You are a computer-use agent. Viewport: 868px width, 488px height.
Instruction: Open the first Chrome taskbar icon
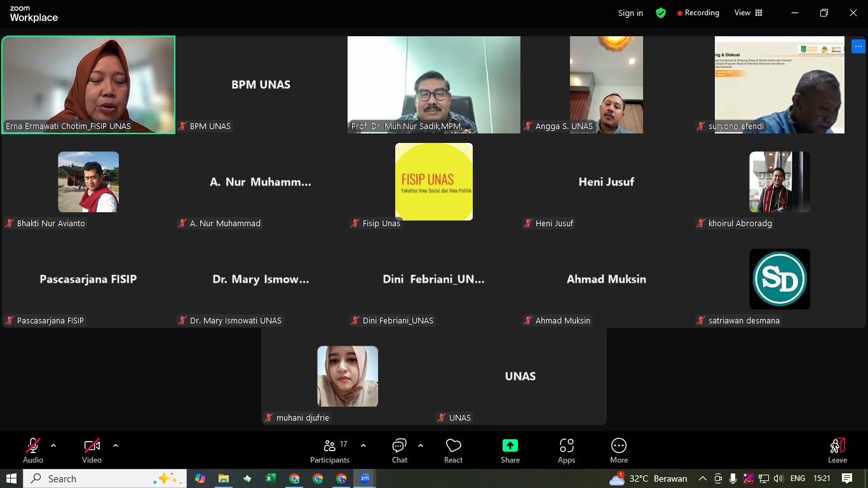(294, 478)
